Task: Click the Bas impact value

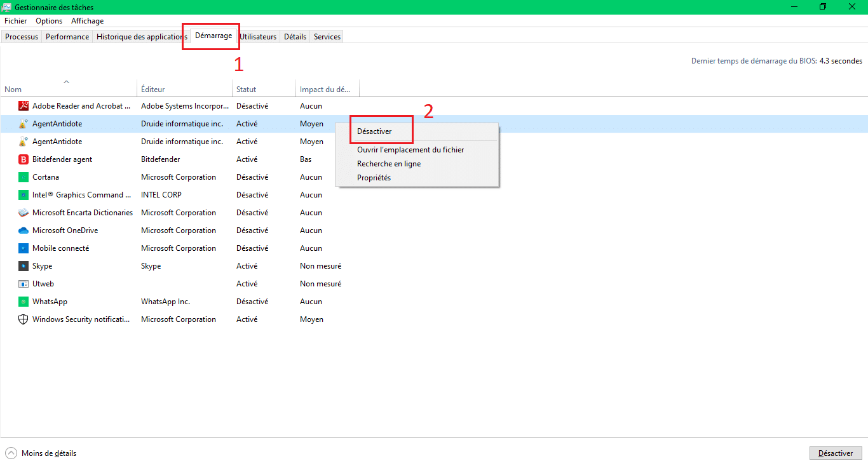Action: coord(306,159)
